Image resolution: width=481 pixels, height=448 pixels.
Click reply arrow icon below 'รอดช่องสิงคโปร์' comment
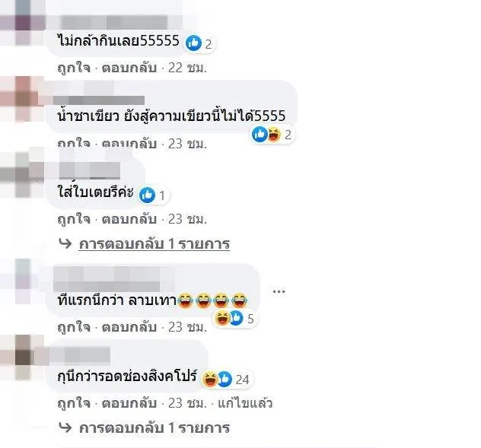coord(65,427)
